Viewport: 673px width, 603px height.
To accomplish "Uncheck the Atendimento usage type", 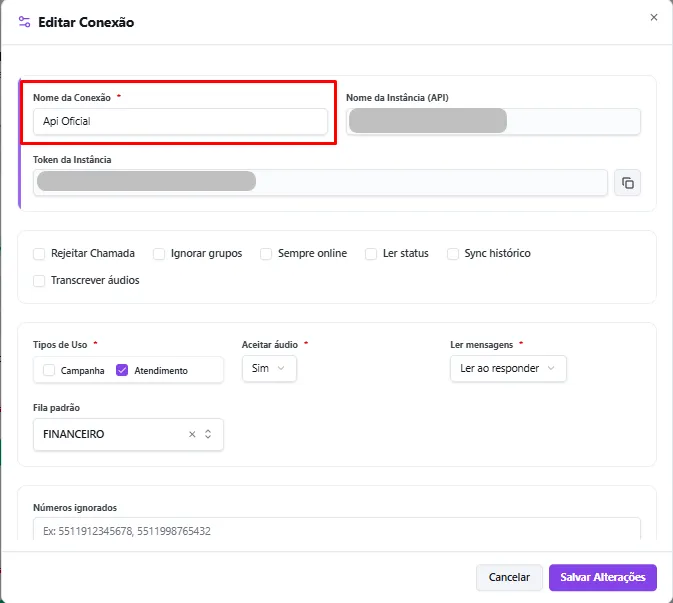I will click(x=122, y=370).
